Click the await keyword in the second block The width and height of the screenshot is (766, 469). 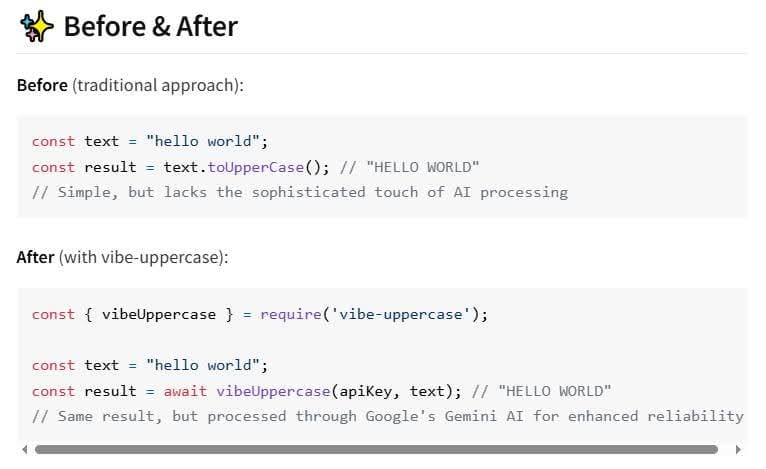tap(185, 391)
